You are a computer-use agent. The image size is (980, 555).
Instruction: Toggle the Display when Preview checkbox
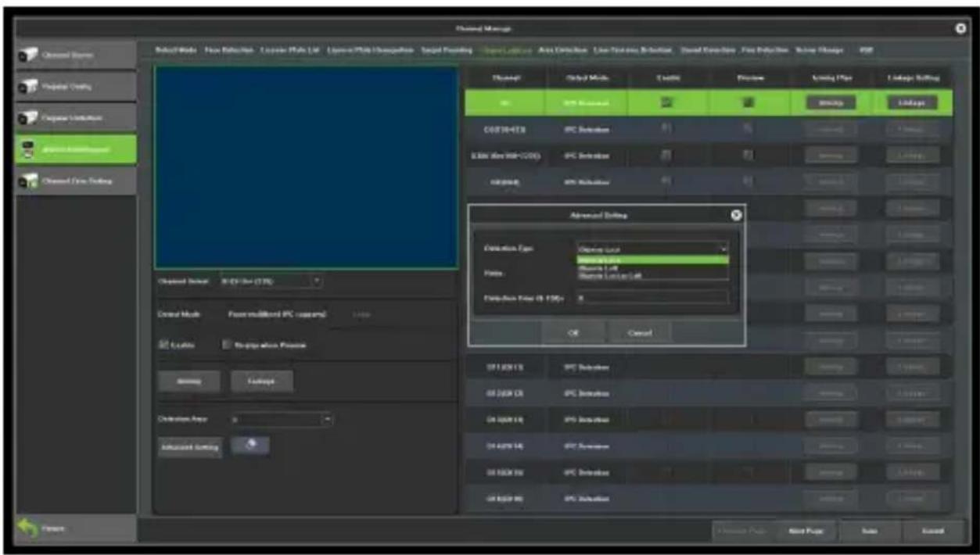click(228, 345)
